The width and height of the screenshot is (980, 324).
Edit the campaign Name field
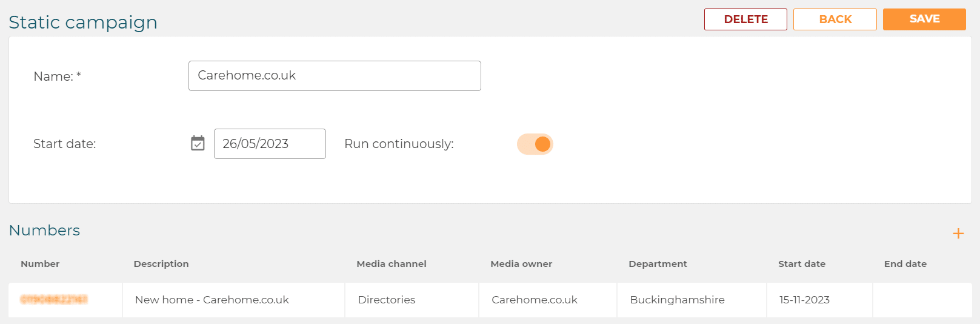(x=335, y=76)
